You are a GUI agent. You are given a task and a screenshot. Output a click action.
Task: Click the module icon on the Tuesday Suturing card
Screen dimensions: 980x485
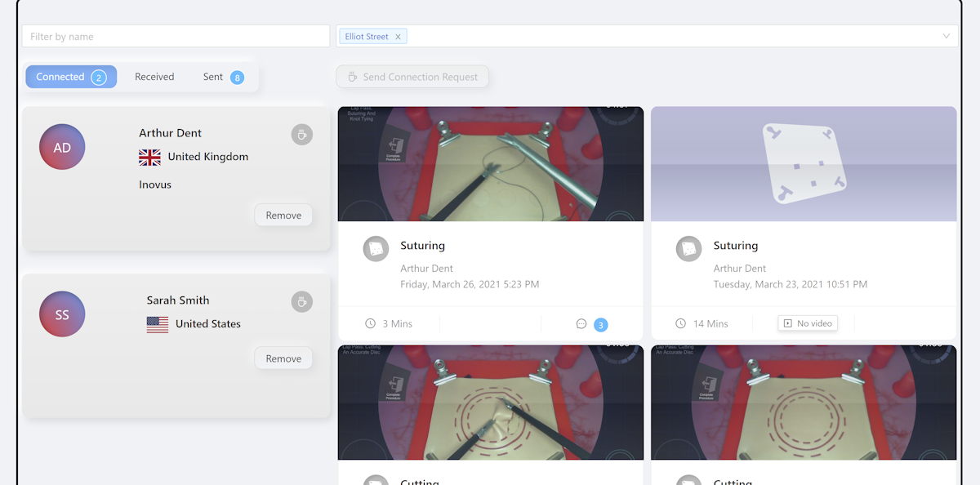click(689, 249)
